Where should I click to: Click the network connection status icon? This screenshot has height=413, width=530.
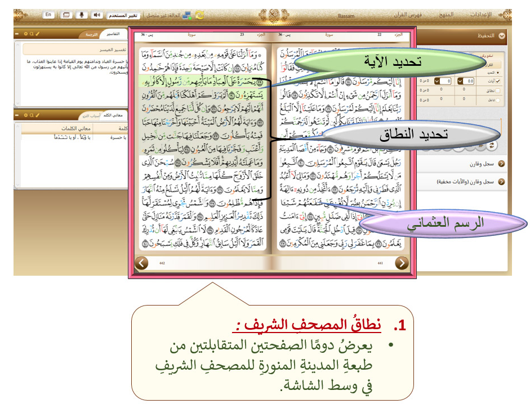[187, 15]
